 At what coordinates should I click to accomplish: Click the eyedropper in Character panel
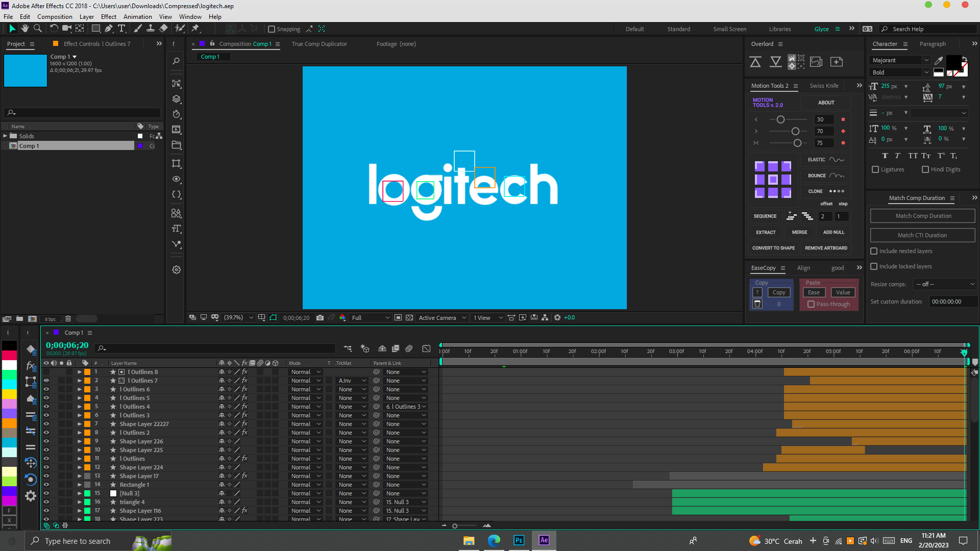click(939, 60)
